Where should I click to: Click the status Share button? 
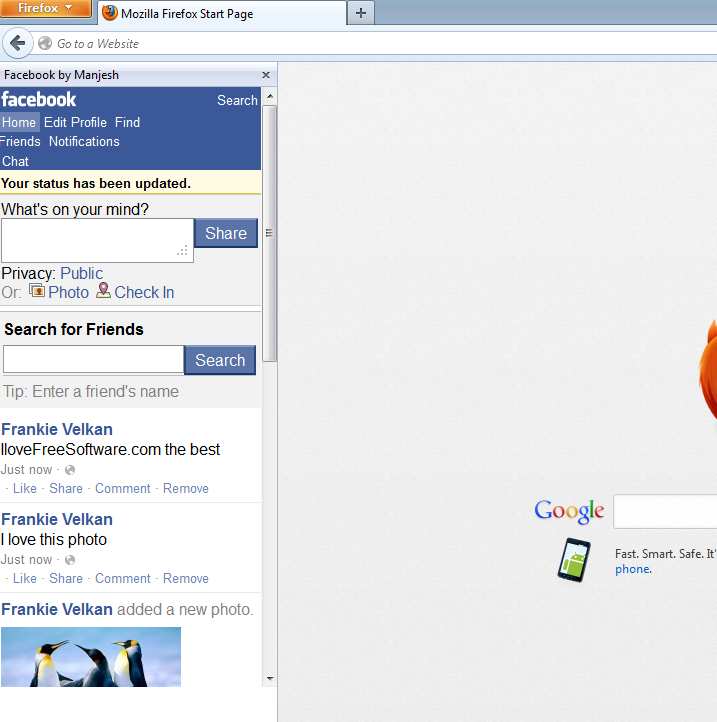coord(226,233)
